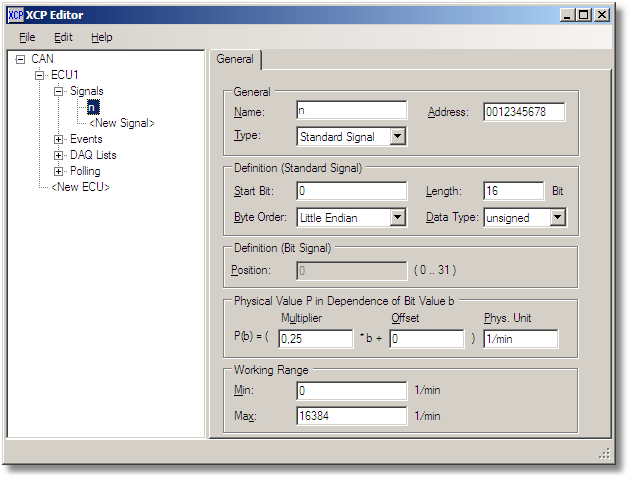Open the Help menu
The height and width of the screenshot is (479, 630).
[x=101, y=37]
